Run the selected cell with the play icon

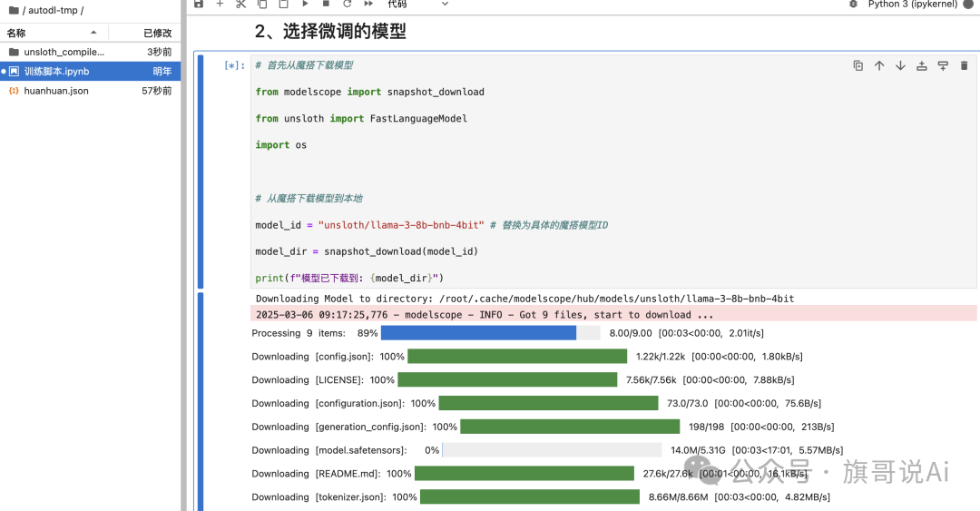click(305, 4)
